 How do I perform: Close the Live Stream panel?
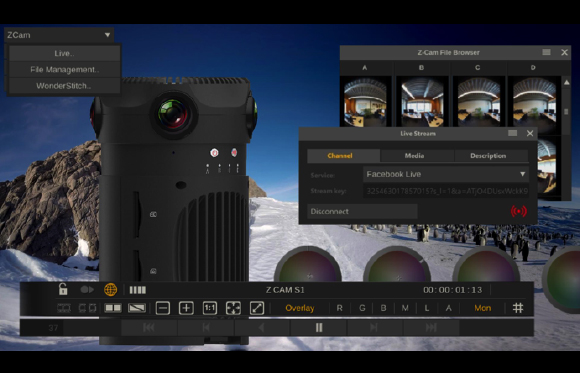coord(530,133)
